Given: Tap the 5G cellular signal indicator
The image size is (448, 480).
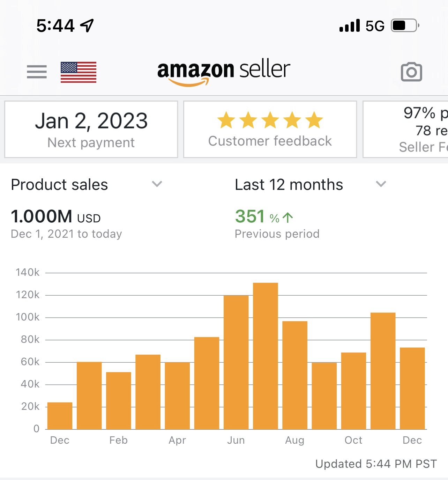Looking at the screenshot, I should (362, 26).
